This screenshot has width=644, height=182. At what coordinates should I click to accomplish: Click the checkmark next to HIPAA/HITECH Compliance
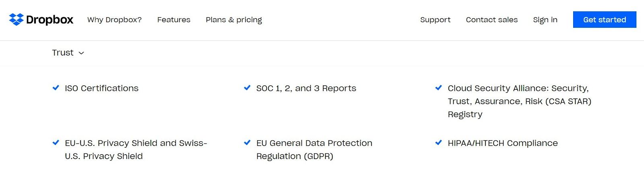click(x=439, y=143)
